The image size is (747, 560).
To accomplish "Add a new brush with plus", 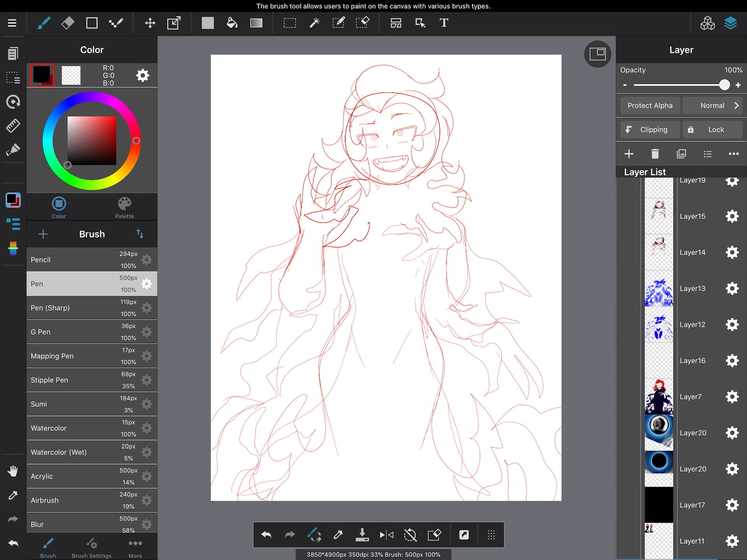I will 43,234.
